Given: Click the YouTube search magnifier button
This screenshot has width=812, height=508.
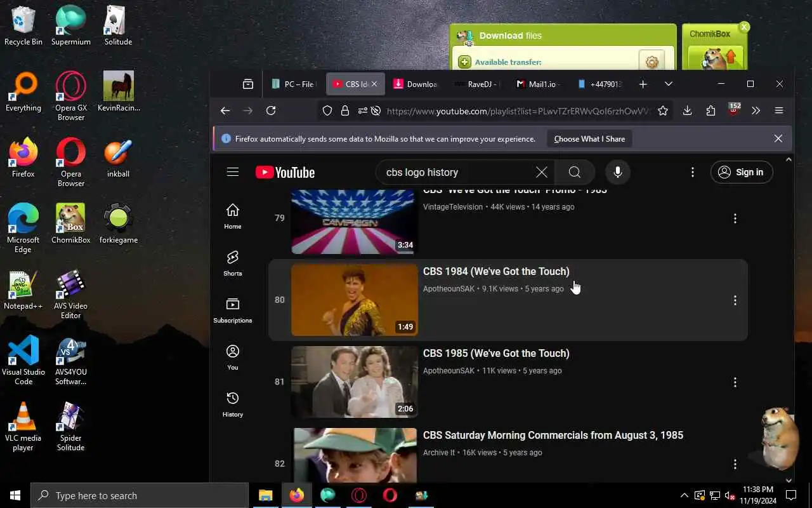Looking at the screenshot, I should (x=574, y=172).
